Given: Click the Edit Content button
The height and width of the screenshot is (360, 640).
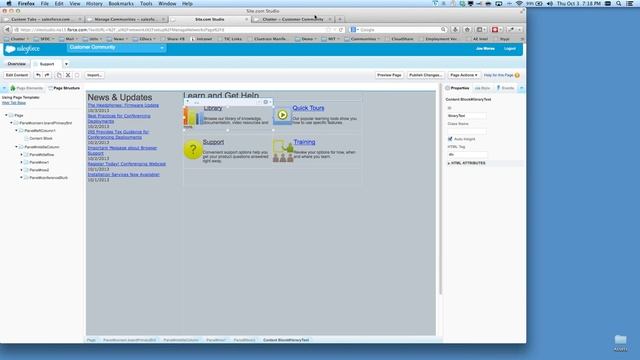Looking at the screenshot, I should [17, 75].
